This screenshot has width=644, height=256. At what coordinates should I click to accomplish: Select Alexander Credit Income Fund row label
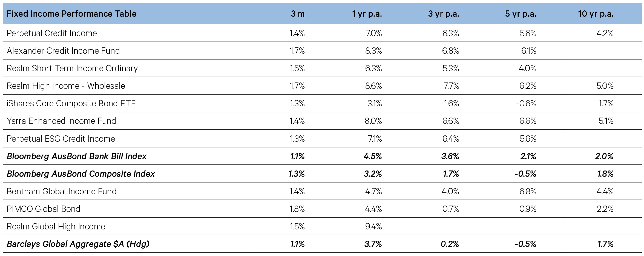(x=63, y=51)
